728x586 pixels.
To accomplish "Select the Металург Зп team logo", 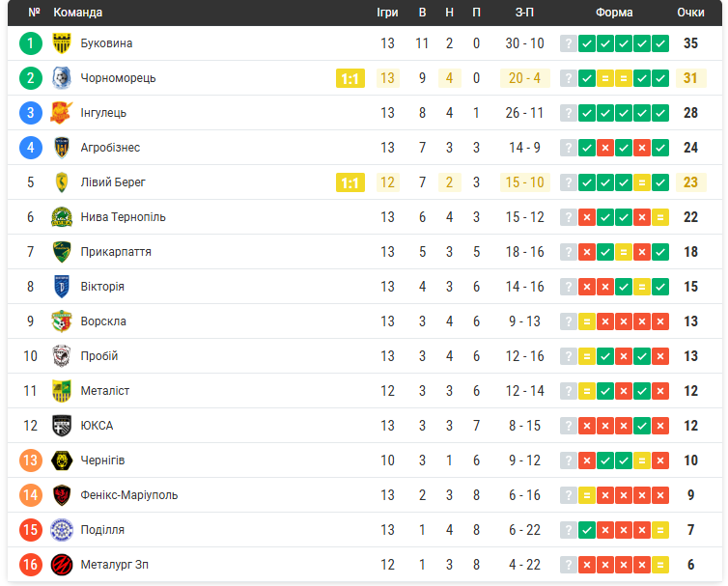I will coord(62,565).
